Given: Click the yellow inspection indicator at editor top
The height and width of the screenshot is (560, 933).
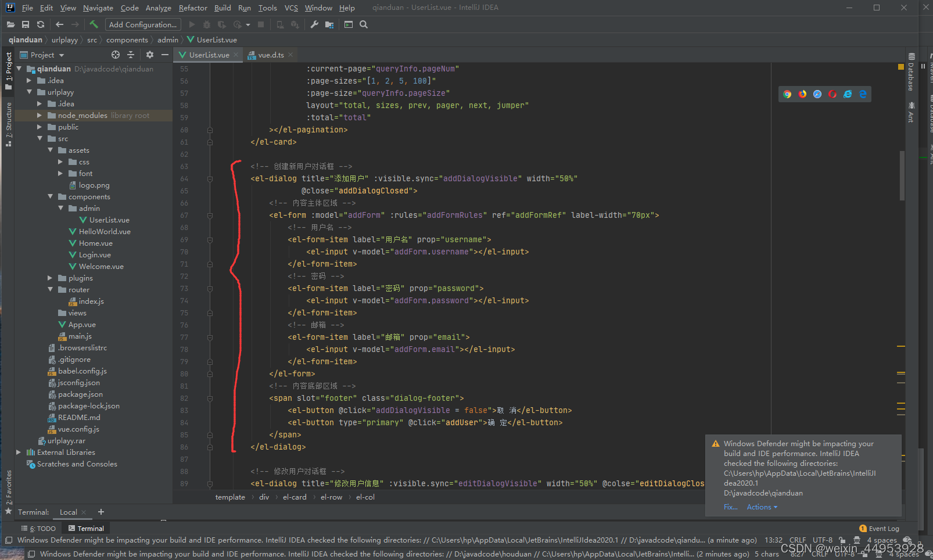Looking at the screenshot, I should coord(901,67).
